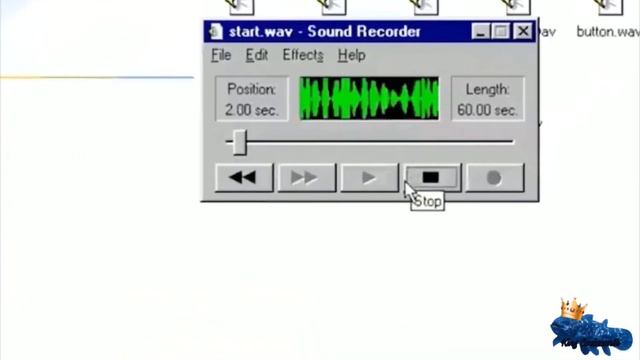Select the button.wav file label

pyautogui.click(x=608, y=32)
